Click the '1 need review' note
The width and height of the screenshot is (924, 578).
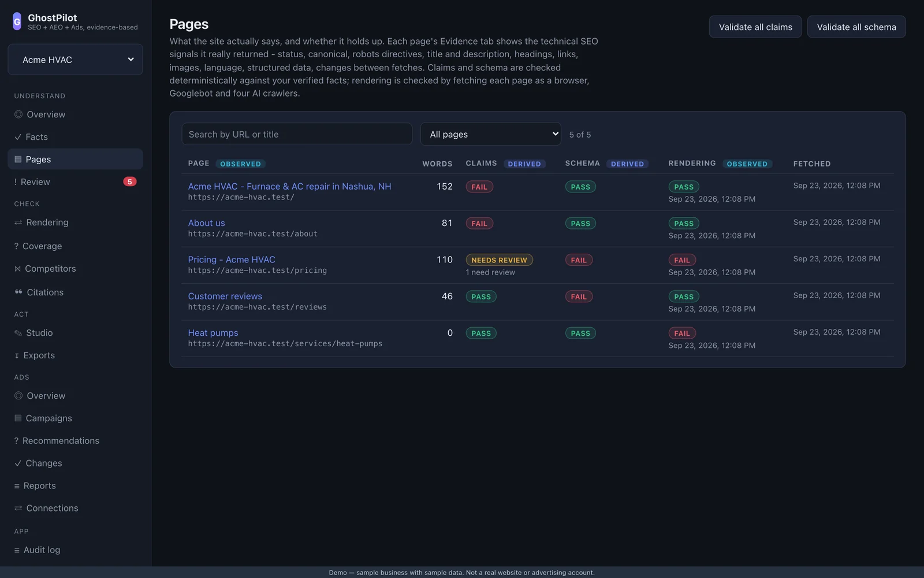point(490,272)
